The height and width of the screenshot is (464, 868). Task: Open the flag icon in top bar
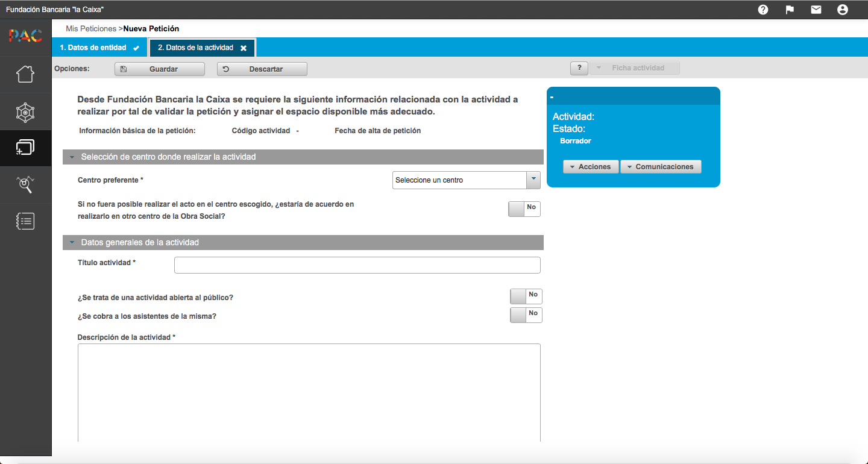[x=790, y=10]
